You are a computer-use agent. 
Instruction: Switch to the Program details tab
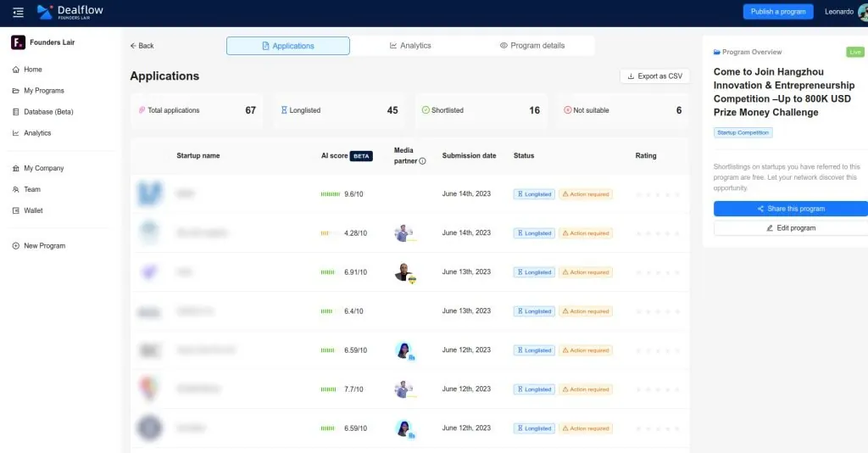[532, 46]
